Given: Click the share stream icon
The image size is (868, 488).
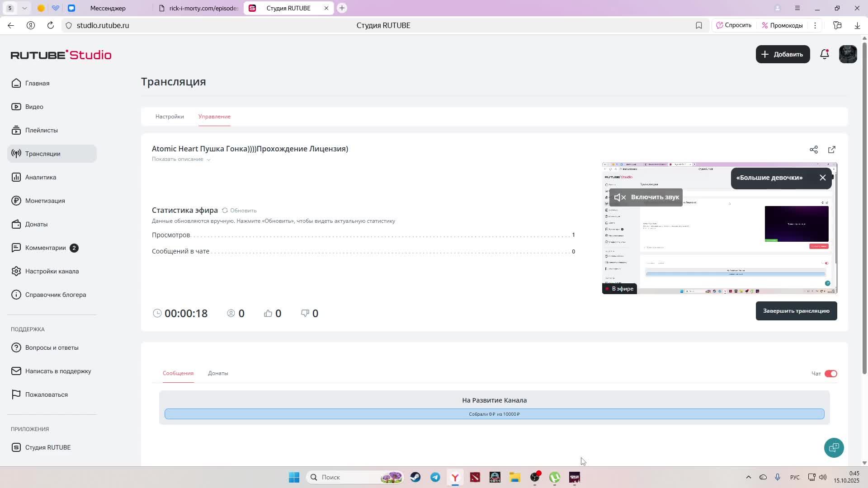Looking at the screenshot, I should 814,150.
